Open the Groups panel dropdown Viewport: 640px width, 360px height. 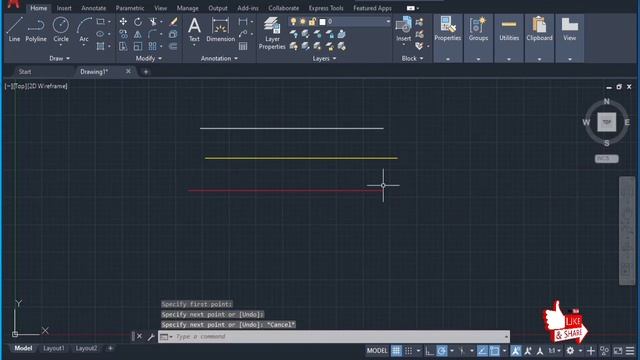pos(478,59)
